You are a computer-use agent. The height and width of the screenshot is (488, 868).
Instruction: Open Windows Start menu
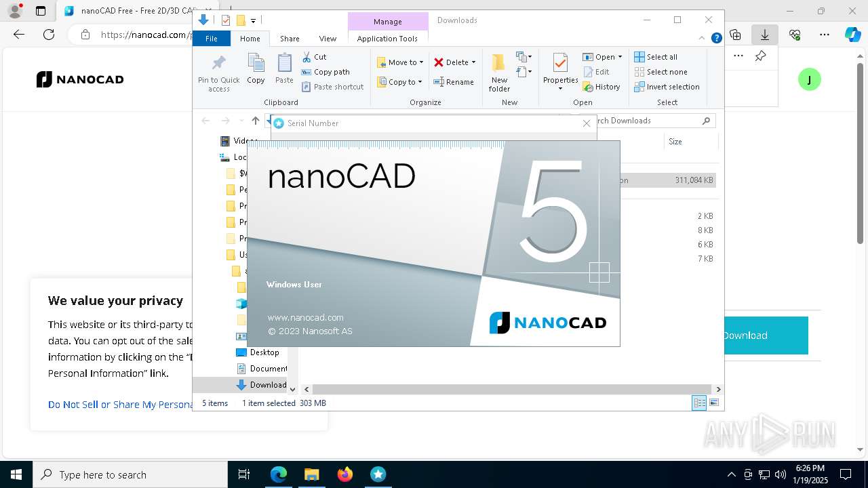click(16, 474)
